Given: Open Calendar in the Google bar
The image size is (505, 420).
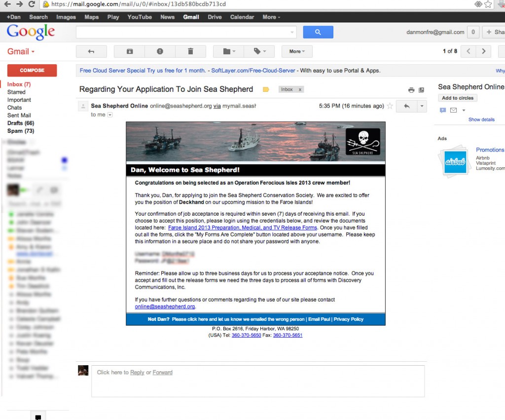Looking at the screenshot, I should click(x=242, y=17).
